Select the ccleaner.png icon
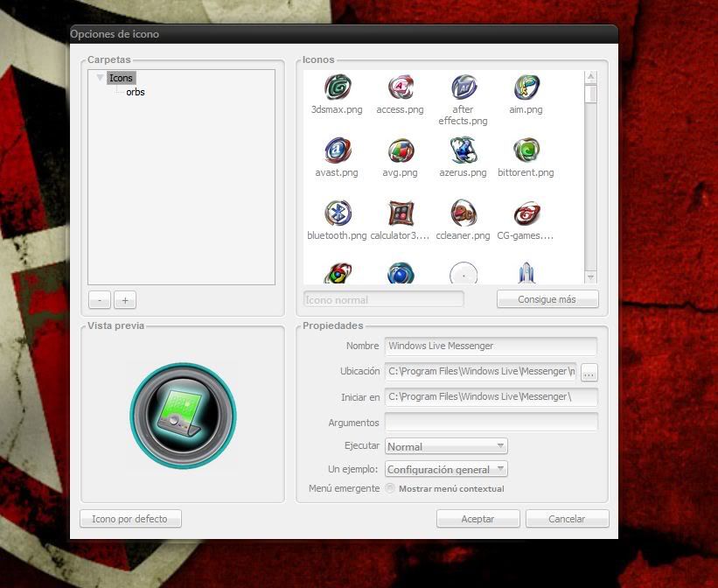 [x=464, y=213]
